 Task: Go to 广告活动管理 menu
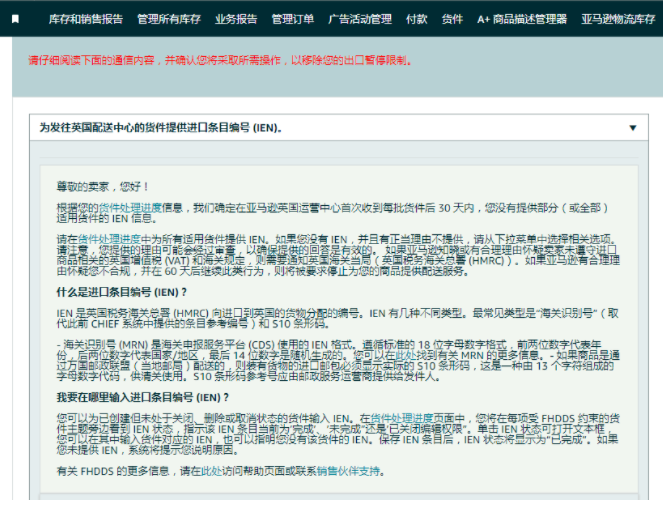[x=360, y=19]
